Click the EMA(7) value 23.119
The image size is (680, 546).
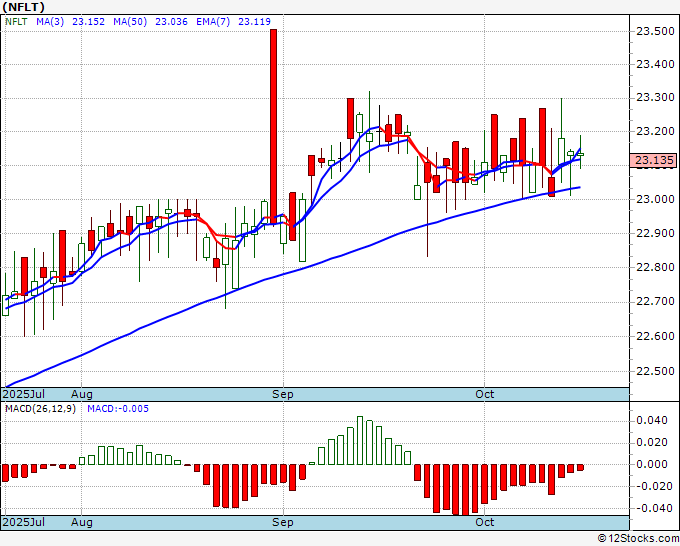click(254, 22)
